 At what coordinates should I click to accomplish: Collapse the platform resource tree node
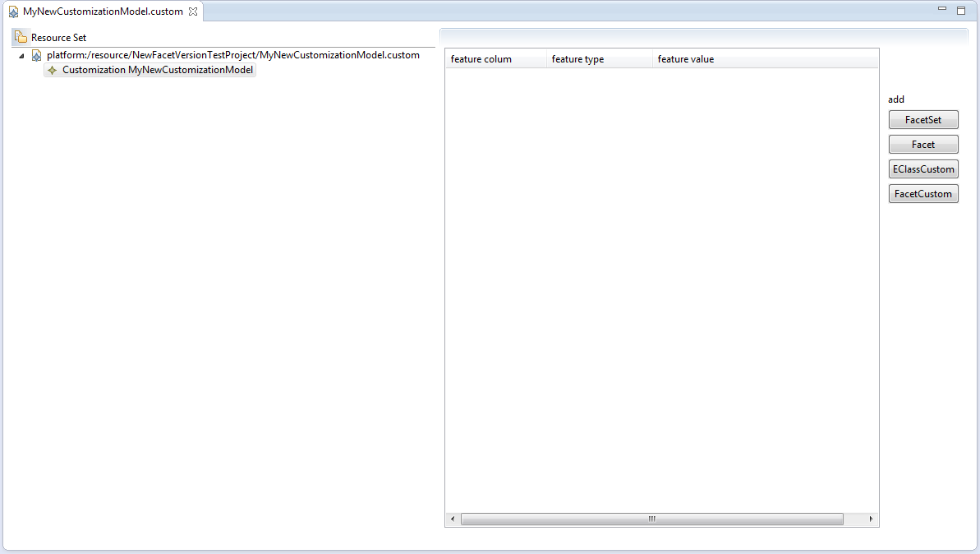click(22, 56)
